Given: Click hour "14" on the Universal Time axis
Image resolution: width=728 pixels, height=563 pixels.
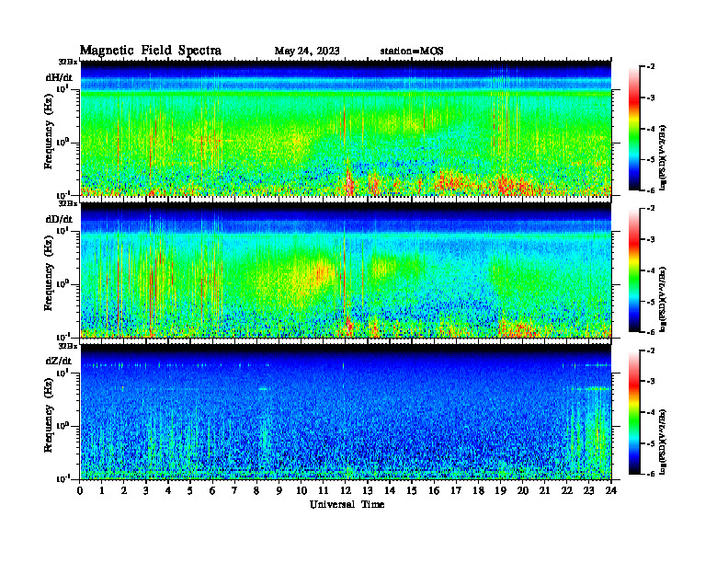Looking at the screenshot, I should [x=390, y=490].
